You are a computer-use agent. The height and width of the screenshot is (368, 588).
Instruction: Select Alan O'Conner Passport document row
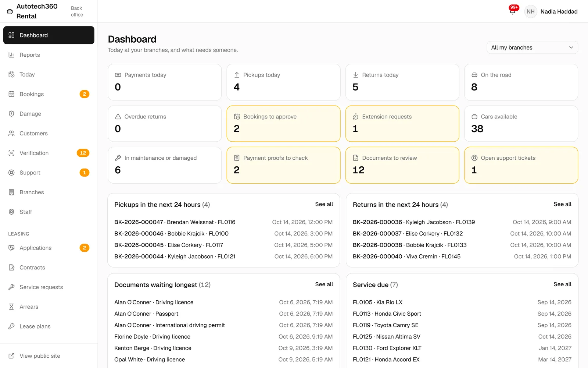(223, 314)
